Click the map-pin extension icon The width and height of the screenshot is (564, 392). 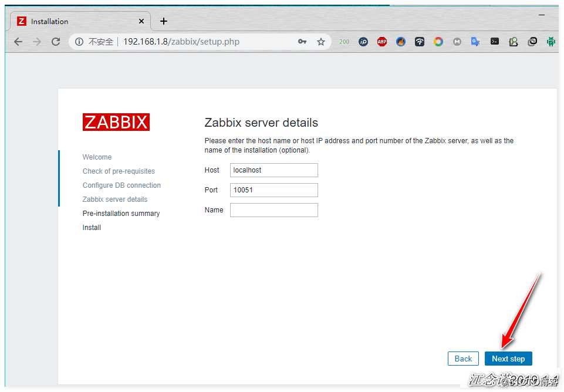(x=514, y=42)
